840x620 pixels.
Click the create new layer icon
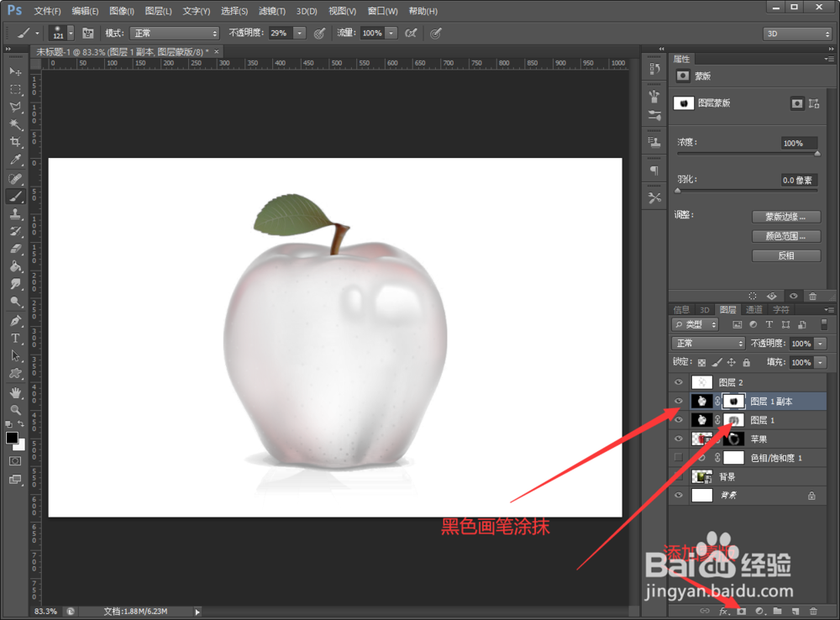[x=795, y=611]
